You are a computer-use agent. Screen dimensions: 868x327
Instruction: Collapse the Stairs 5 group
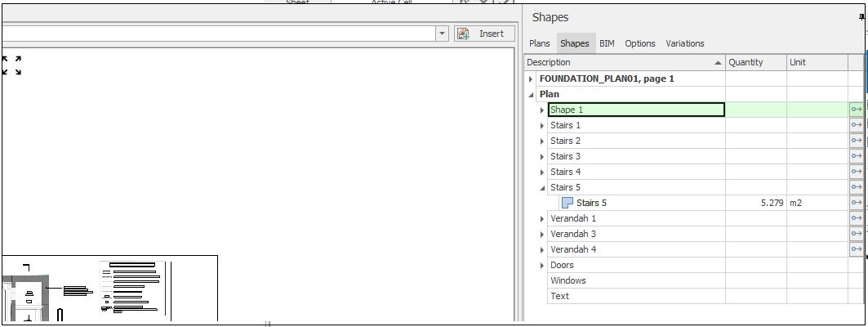[542, 188]
